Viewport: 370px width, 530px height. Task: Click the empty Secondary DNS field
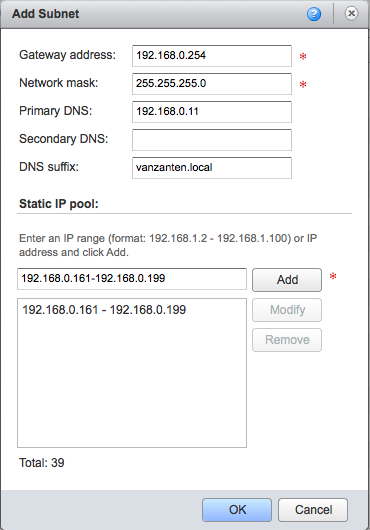click(212, 140)
